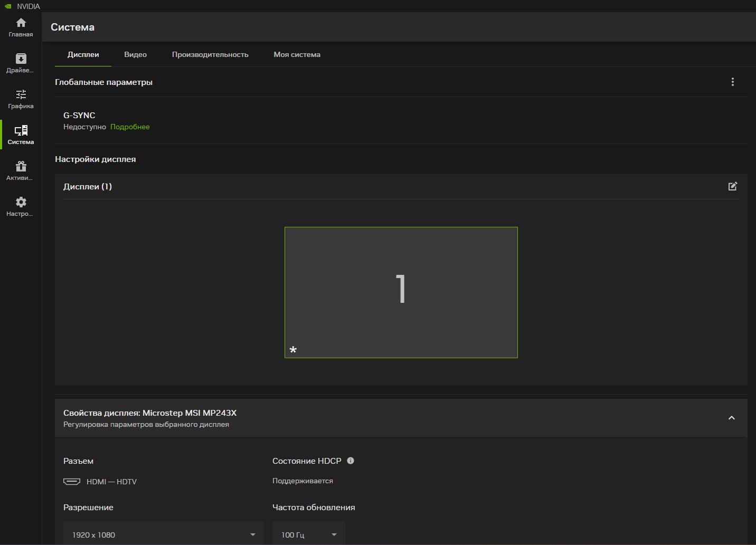756x545 pixels.
Task: Switch to the Производительность tab
Action: tap(210, 54)
